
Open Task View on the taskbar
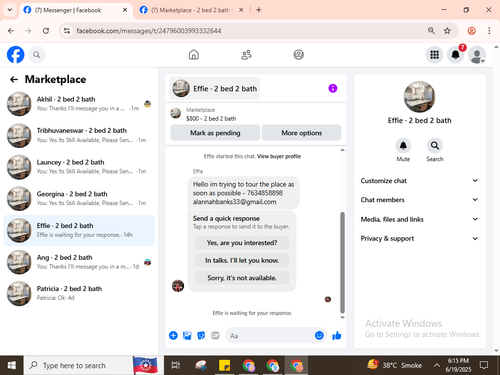(175, 365)
